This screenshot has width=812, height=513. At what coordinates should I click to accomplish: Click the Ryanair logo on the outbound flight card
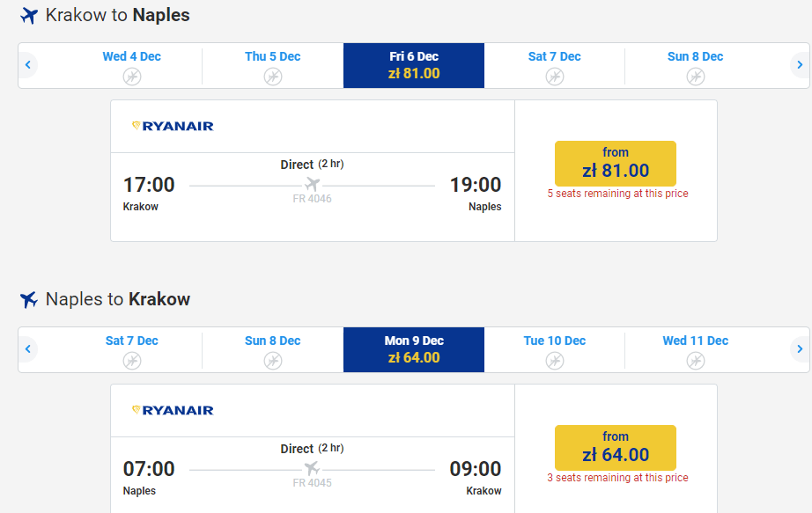point(173,126)
